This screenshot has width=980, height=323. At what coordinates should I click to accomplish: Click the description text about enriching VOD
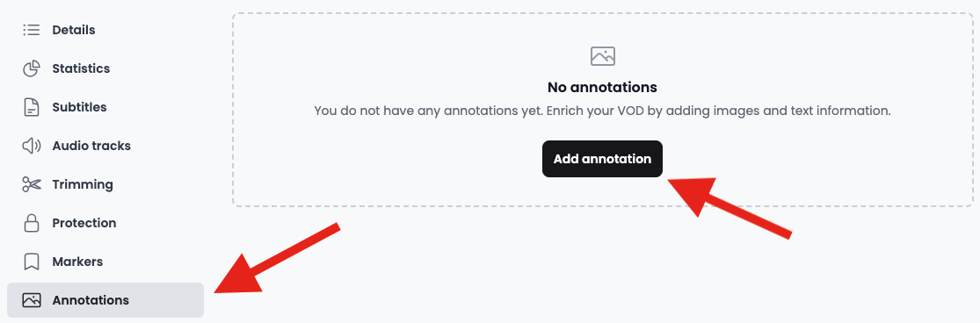602,111
